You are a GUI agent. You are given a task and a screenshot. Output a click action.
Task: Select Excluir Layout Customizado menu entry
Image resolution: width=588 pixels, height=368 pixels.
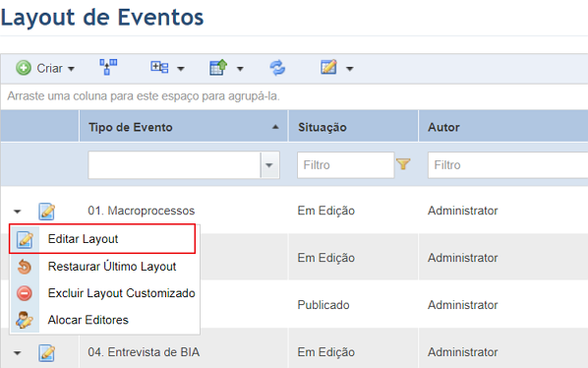click(x=105, y=293)
